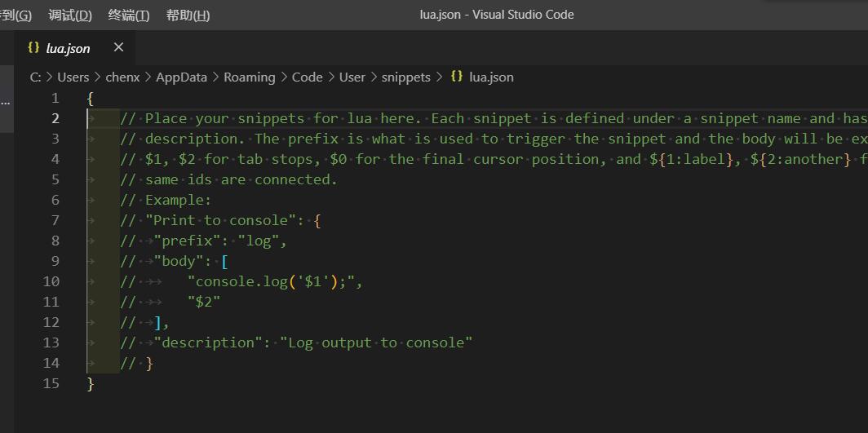Click the ellipsis icon on left bar
Screen dimensions: 868x433
pyautogui.click(x=5, y=102)
